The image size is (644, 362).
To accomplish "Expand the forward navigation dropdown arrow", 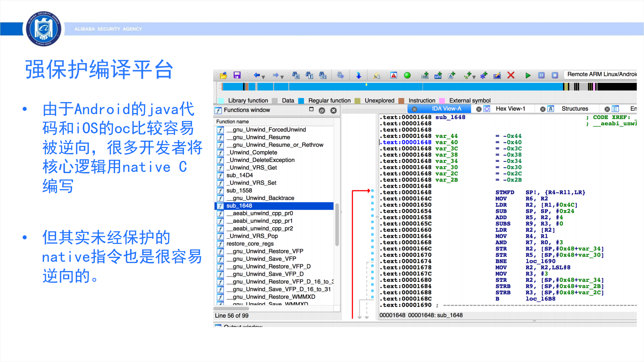I will click(283, 77).
